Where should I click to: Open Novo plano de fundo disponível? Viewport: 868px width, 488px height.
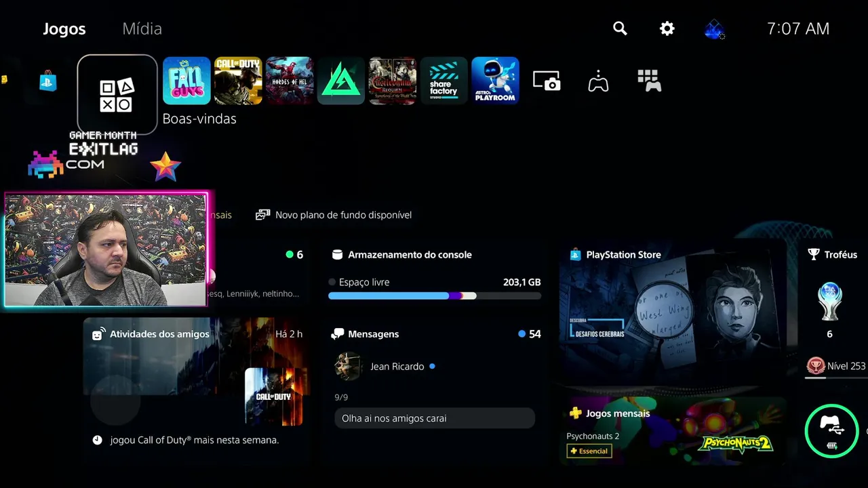(x=334, y=215)
